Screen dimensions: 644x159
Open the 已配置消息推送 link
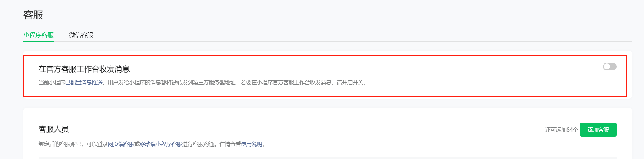tap(84, 83)
